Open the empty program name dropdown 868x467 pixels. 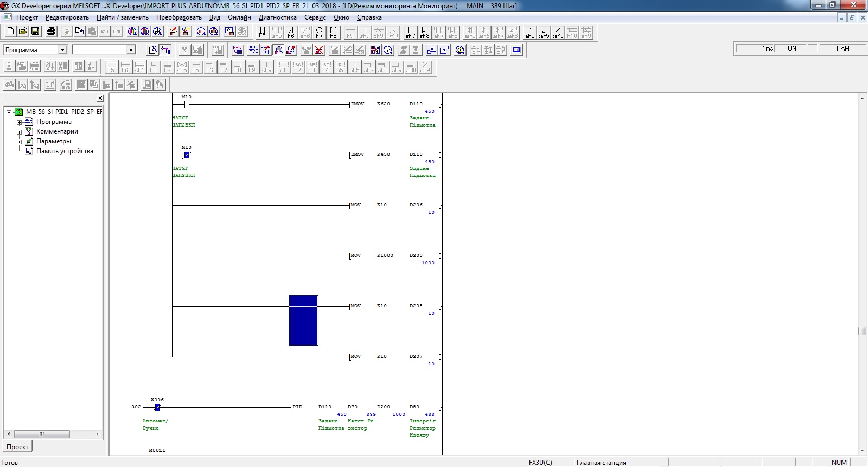(x=131, y=50)
